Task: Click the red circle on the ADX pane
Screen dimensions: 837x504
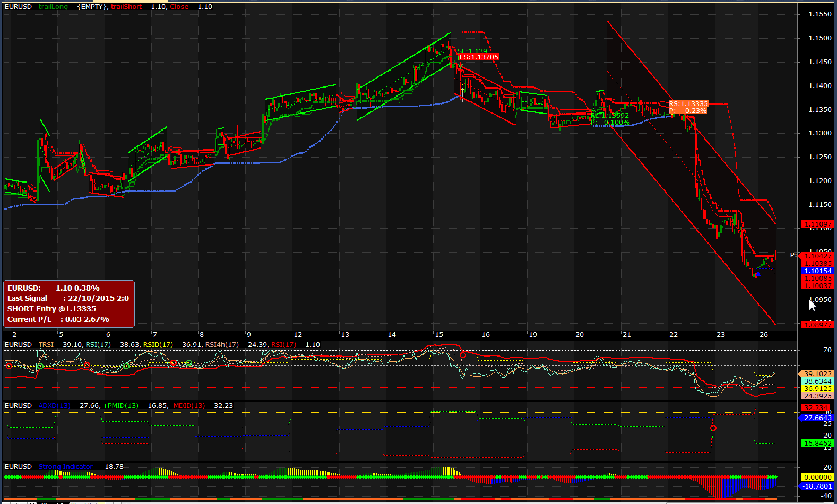Action: tap(713, 428)
